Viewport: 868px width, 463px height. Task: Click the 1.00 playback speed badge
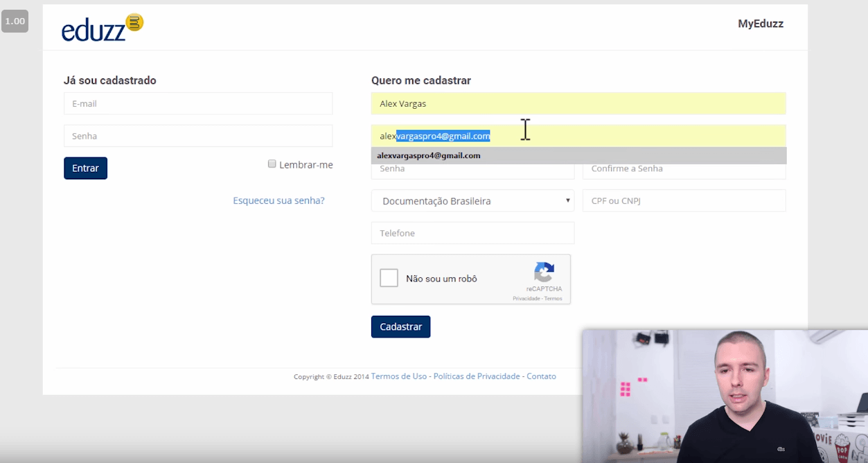coord(15,21)
